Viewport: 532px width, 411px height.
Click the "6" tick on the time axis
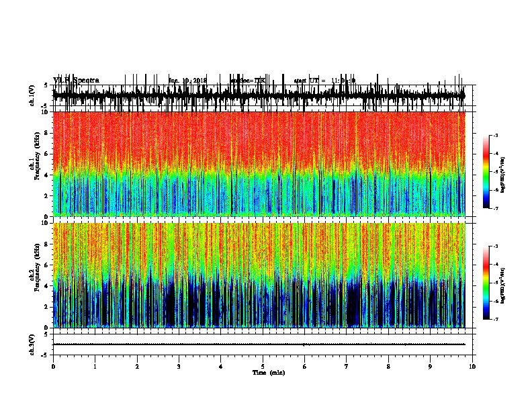[x=305, y=367]
